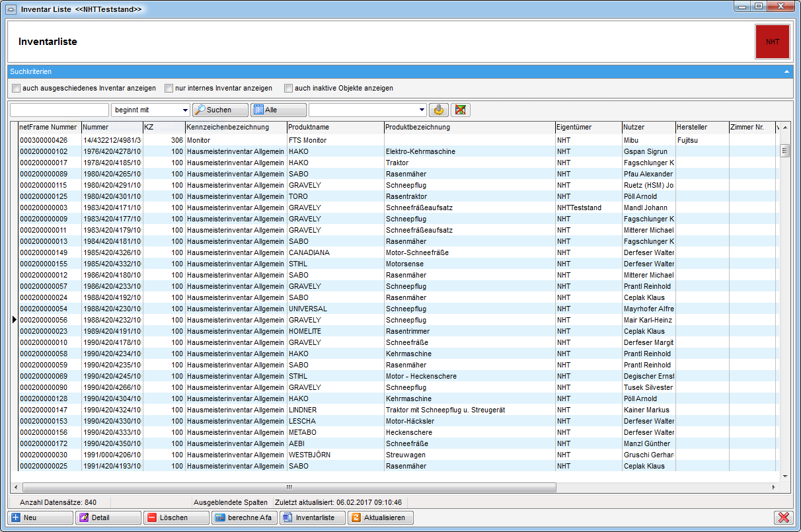Click the 'Zimmer Nr.' column header
The height and width of the screenshot is (532, 801).
(x=751, y=127)
